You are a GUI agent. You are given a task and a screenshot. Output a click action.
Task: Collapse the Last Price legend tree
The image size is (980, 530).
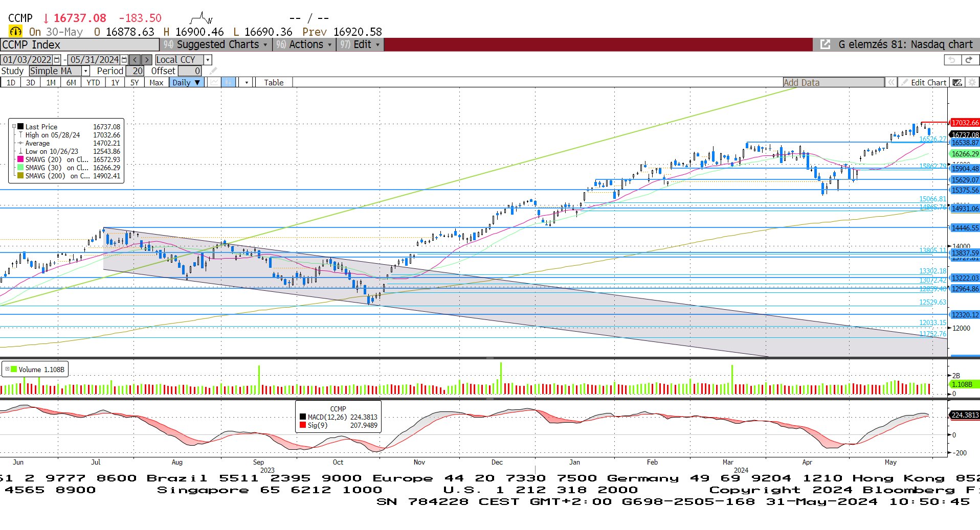[14, 126]
